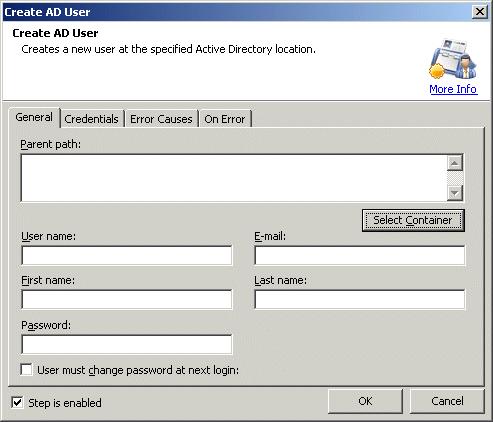The height and width of the screenshot is (422, 493).
Task: Enable User must change password at next login
Action: [x=26, y=370]
